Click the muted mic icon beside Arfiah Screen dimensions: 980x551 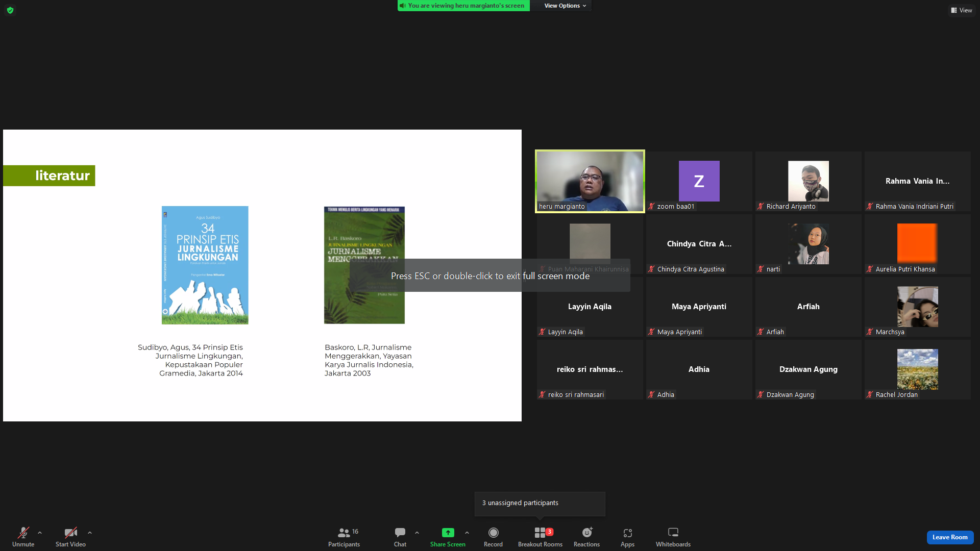coord(761,332)
